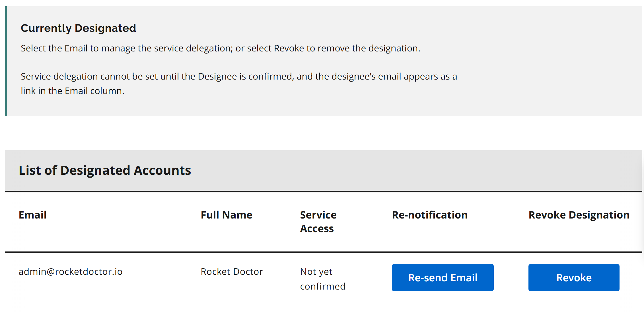Screen dimensions: 644x312
Task: Click the word 'confirmed' in the Service Access cell
Action: click(323, 286)
